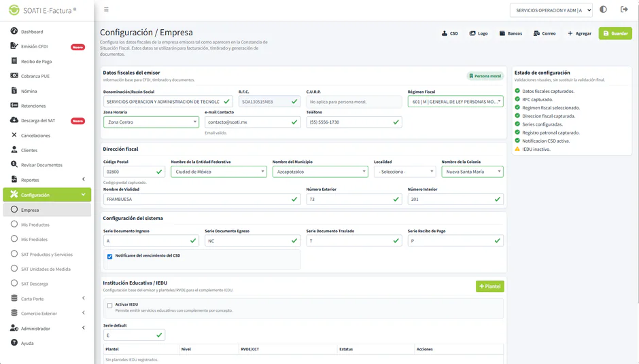Click the SOATI E-Factura logo icon
Image resolution: width=639 pixels, height=364 pixels.
click(14, 10)
